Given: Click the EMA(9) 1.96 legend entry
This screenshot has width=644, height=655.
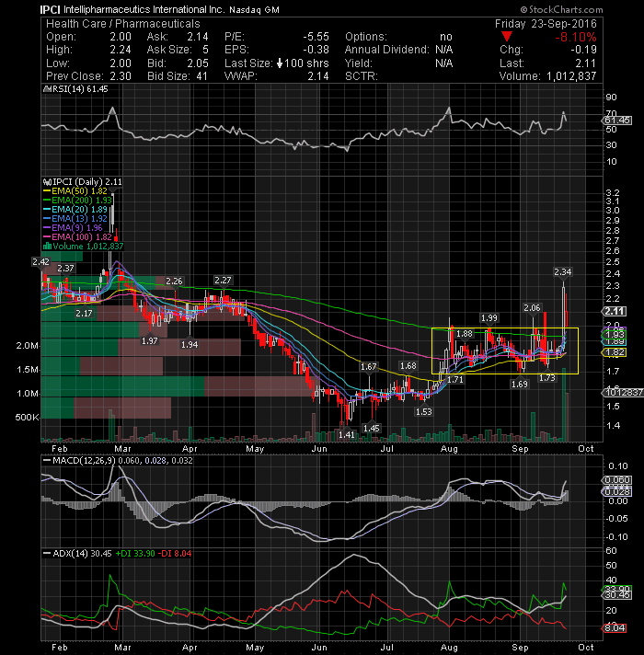Looking at the screenshot, I should tap(77, 227).
